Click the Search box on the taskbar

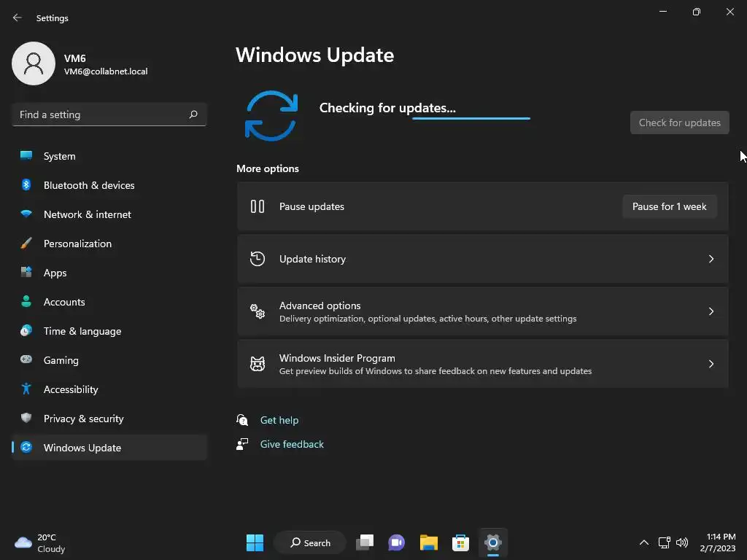pyautogui.click(x=309, y=542)
